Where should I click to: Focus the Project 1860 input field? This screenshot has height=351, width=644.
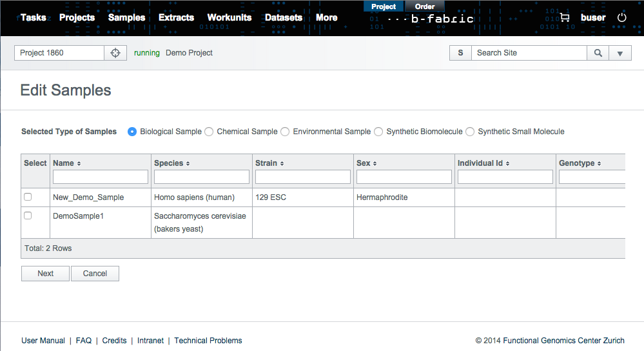coord(59,53)
